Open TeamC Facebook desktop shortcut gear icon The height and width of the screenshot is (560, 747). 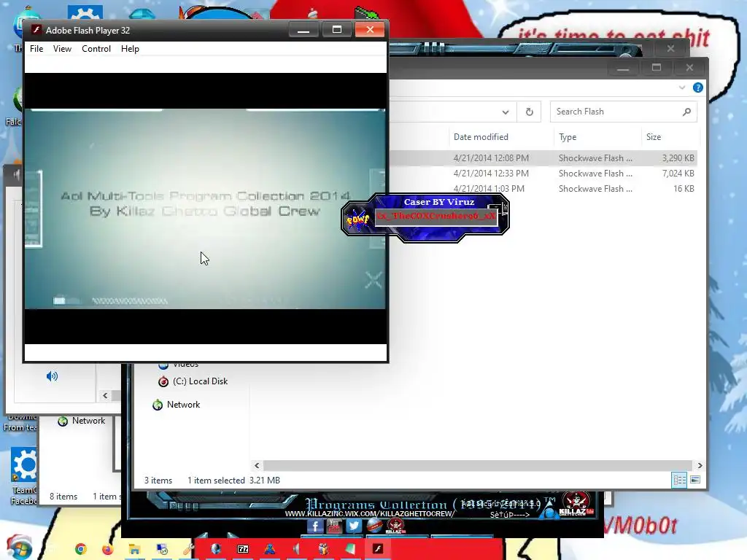(x=24, y=464)
